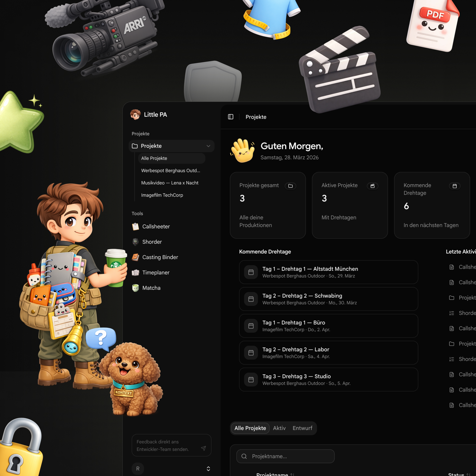Collapse the Projekte sidebar group chevron
Image resolution: width=476 pixels, height=476 pixels.
pyautogui.click(x=208, y=146)
